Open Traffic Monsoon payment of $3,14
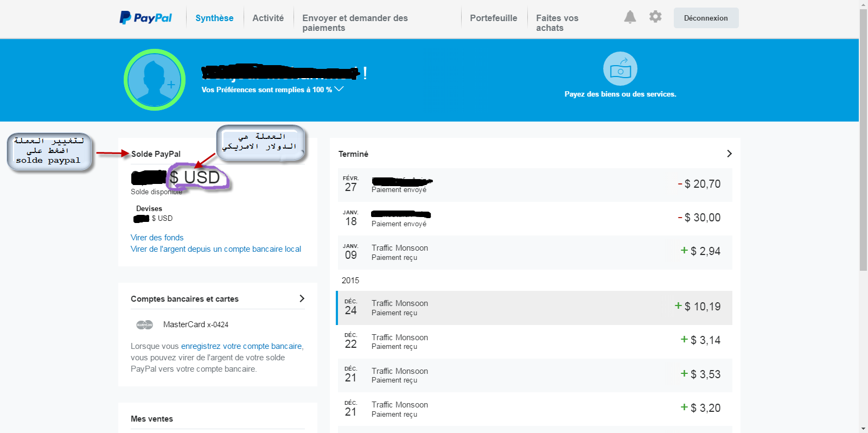Viewport: 868px width, 433px height. [x=535, y=341]
